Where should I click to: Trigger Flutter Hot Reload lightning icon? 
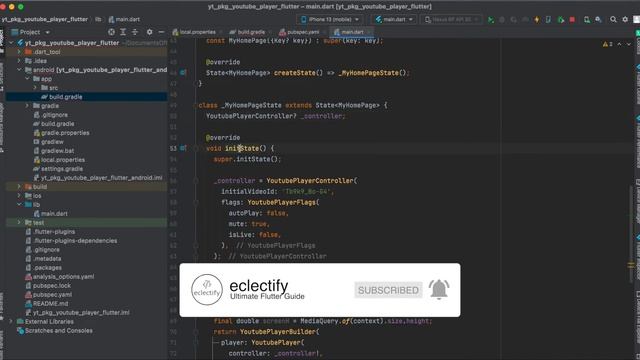point(537,20)
